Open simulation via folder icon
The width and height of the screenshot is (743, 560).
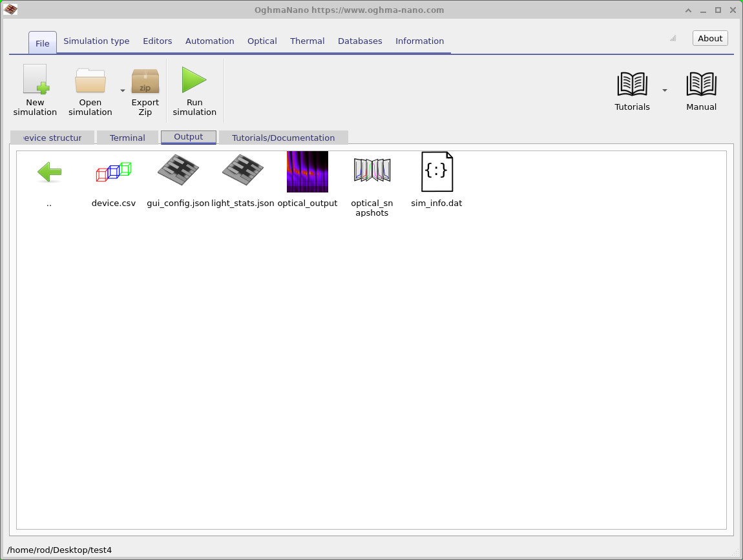90,81
